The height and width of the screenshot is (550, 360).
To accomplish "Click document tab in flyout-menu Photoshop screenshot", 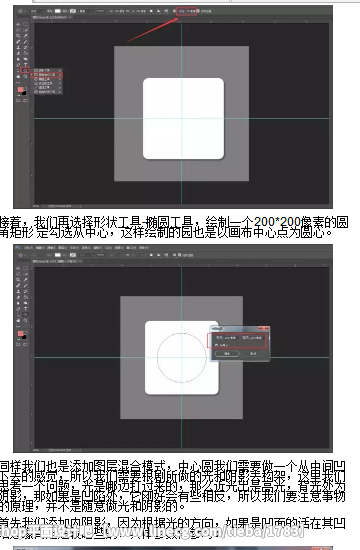I will click(53, 18).
